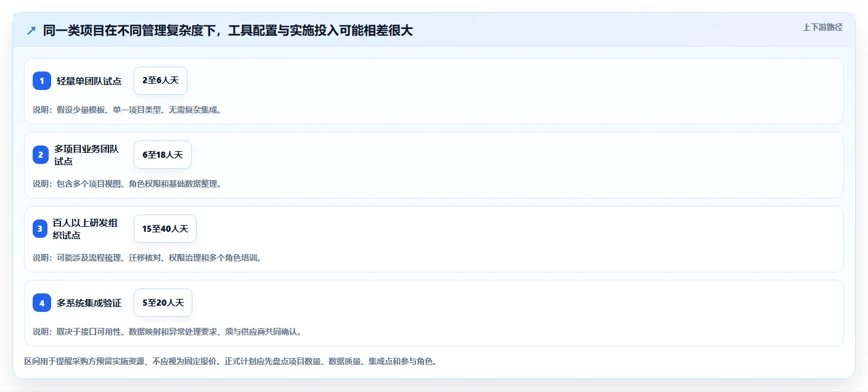Click the arrow icon beside the heading

(x=31, y=31)
